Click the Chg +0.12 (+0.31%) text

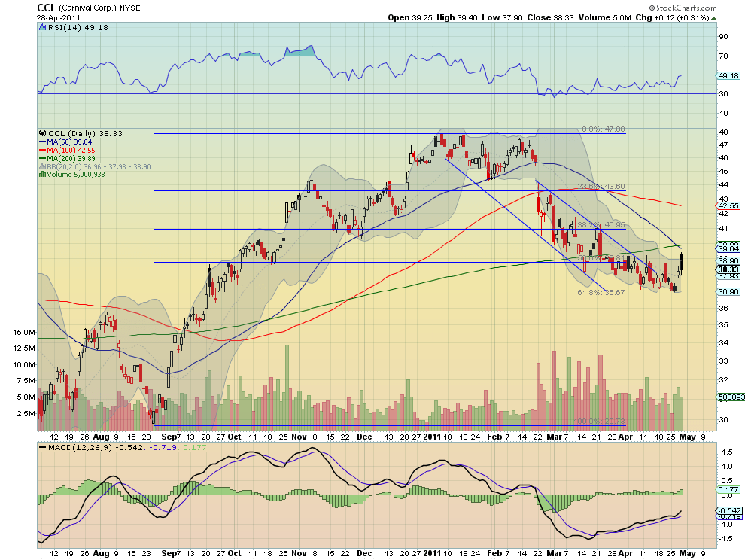[672, 17]
